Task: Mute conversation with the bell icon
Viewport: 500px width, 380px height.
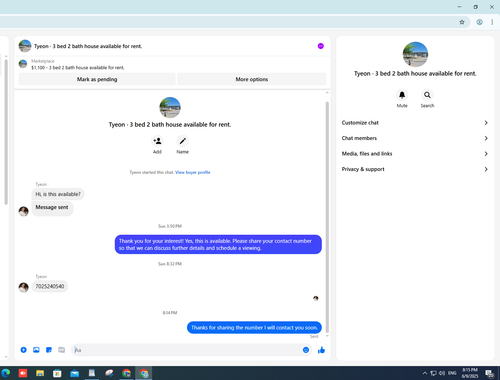Action: tap(402, 95)
